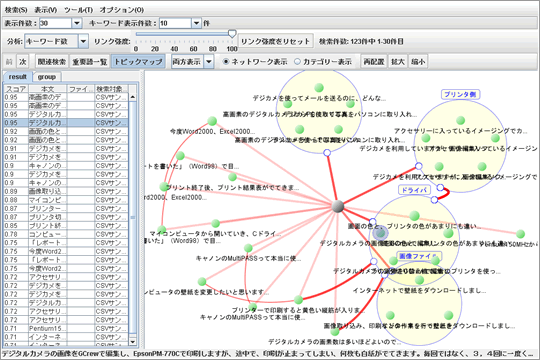Select the 0.85 プリント終 row

click(x=66, y=225)
